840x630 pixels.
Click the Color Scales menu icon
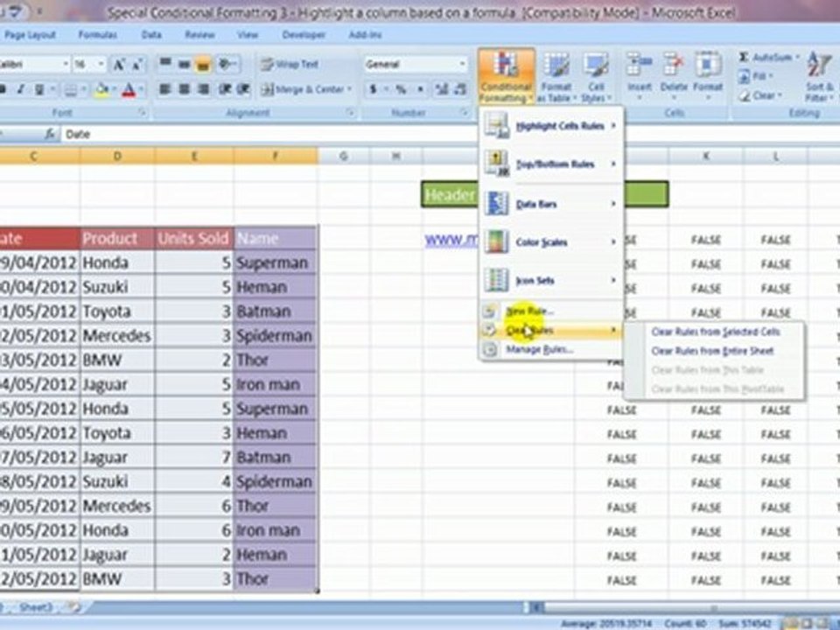tap(497, 242)
